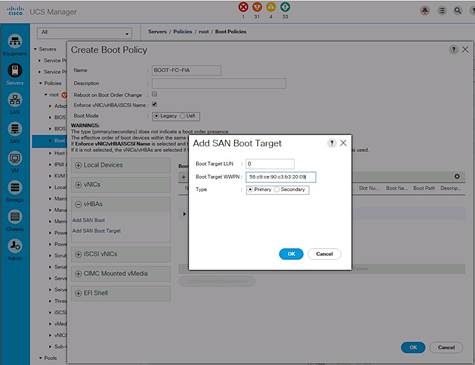Click the Servers breadcrumb link

point(157,32)
